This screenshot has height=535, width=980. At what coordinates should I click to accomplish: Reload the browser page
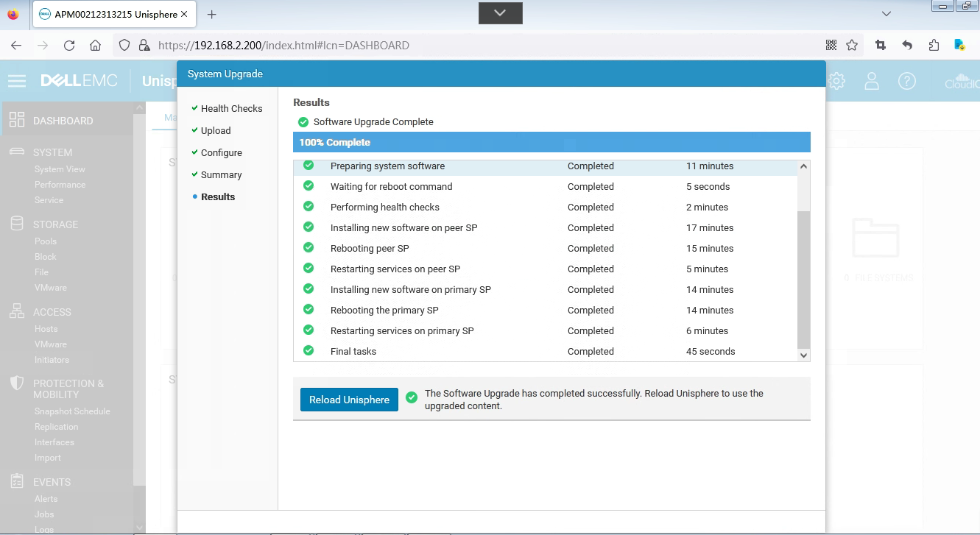coord(69,46)
